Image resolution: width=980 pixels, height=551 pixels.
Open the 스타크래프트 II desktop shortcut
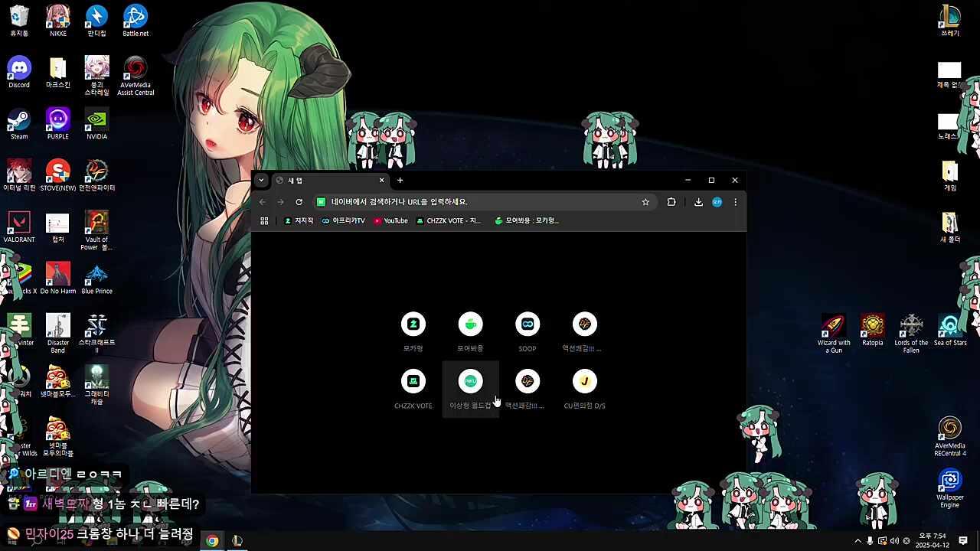coord(96,334)
